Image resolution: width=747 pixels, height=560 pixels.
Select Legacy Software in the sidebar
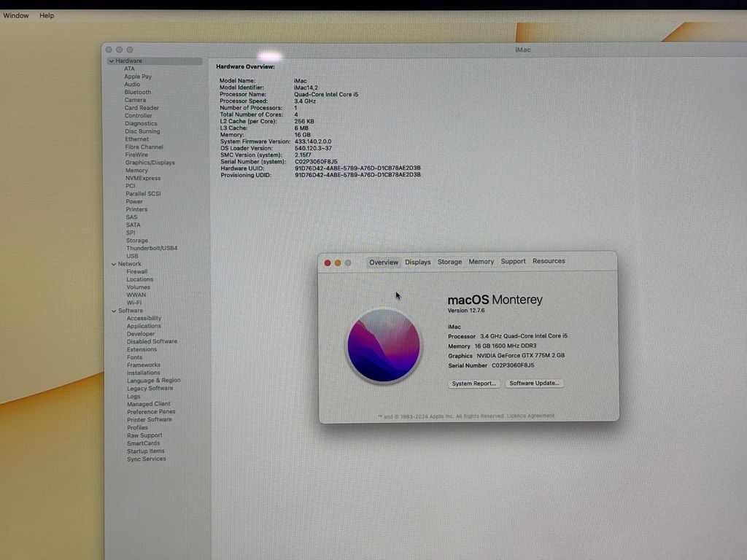pyautogui.click(x=150, y=389)
